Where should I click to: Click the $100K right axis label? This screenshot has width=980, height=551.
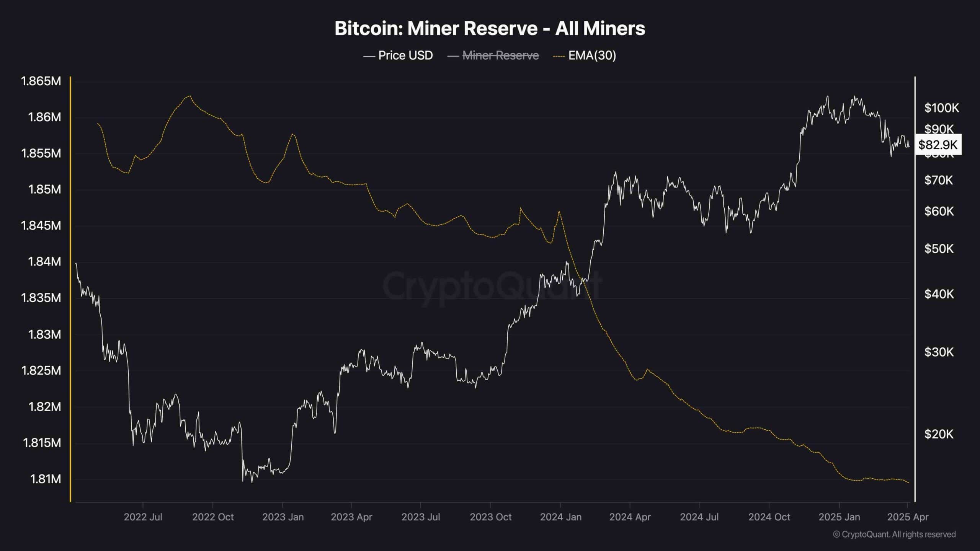point(942,108)
